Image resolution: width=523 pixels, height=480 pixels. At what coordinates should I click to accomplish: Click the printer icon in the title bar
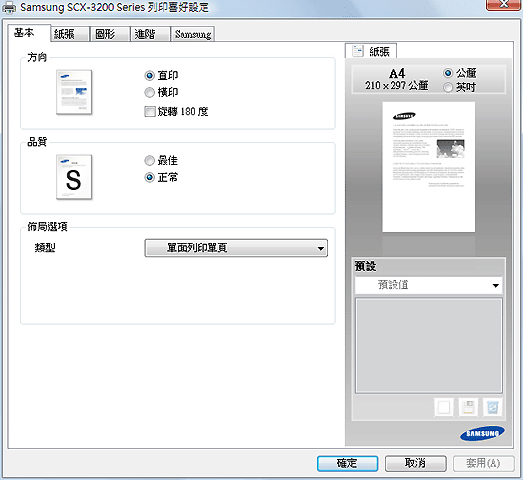pyautogui.click(x=9, y=7)
